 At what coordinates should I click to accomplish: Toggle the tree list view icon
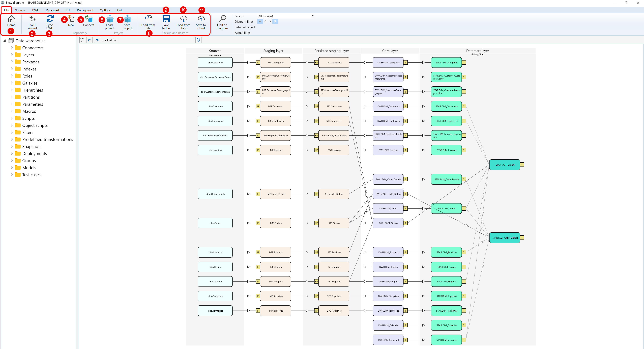pyautogui.click(x=82, y=40)
